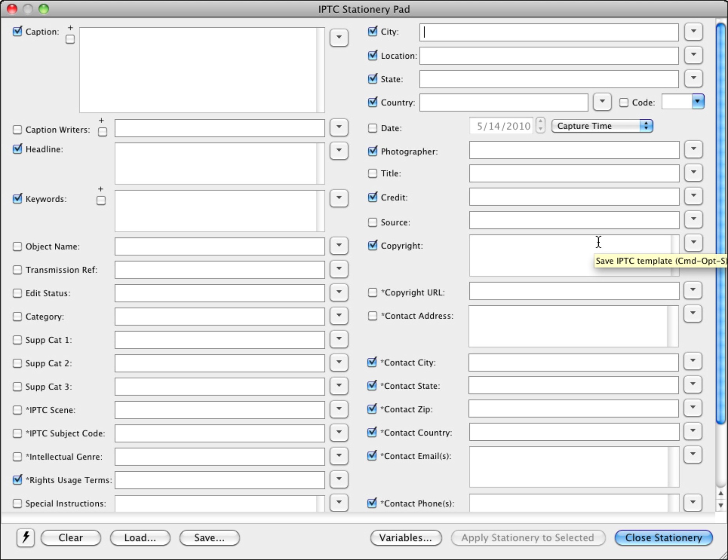Click the lightning bolt icon button
The width and height of the screenshot is (728, 560).
[x=25, y=537]
